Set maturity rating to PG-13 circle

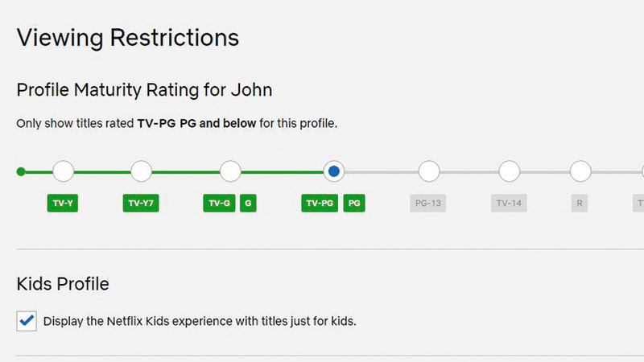point(429,171)
